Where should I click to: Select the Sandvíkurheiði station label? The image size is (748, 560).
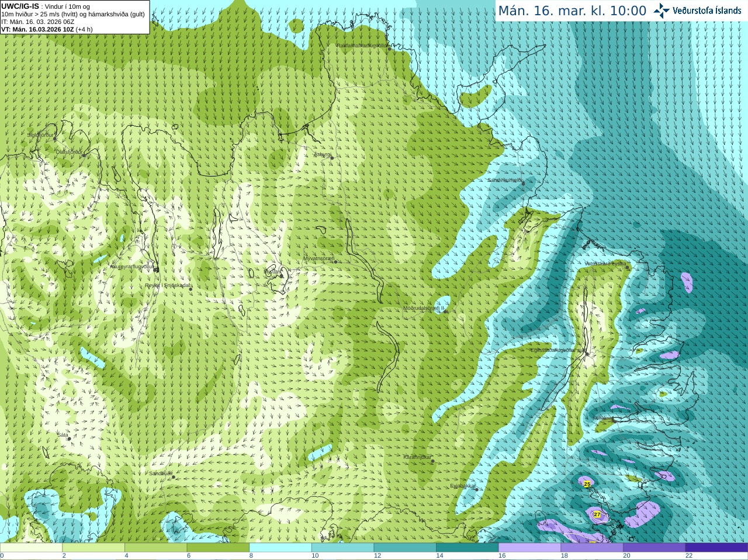505,180
